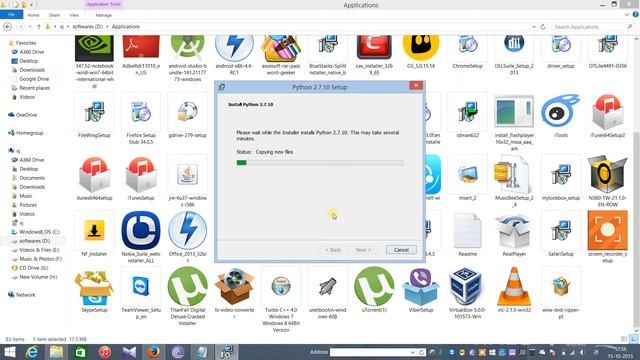640x360 pixels.
Task: Open Google Drive in Favorites
Action: pos(34,79)
